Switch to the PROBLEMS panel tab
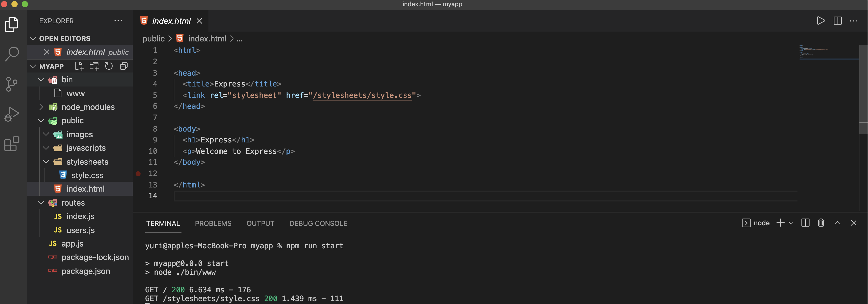 pos(213,223)
